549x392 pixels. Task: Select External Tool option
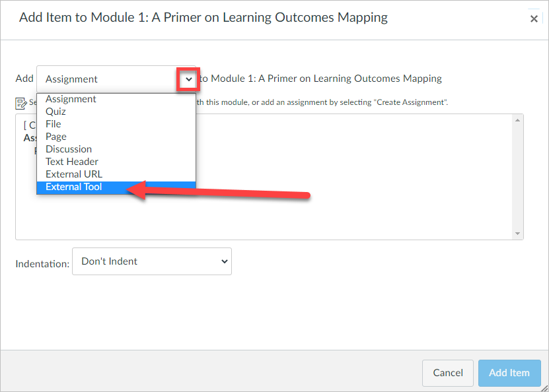tap(116, 187)
